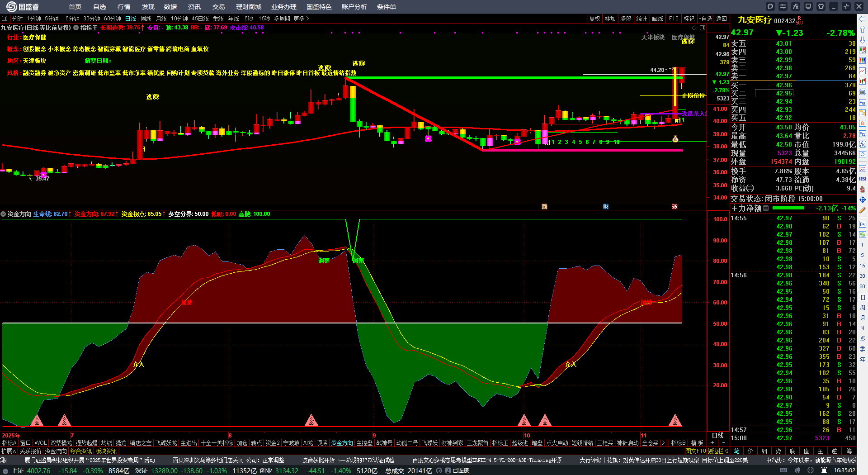Click the 上证 index value 4002.76
This screenshot has width=868, height=475.
point(39,471)
